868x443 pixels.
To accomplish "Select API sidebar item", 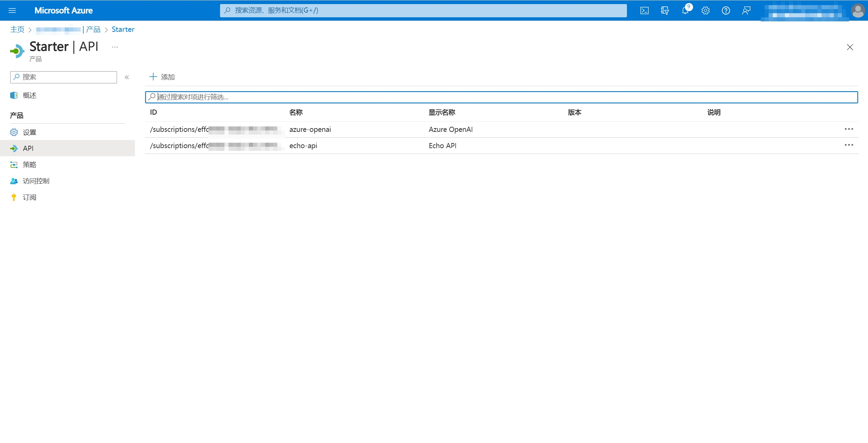I will (67, 148).
